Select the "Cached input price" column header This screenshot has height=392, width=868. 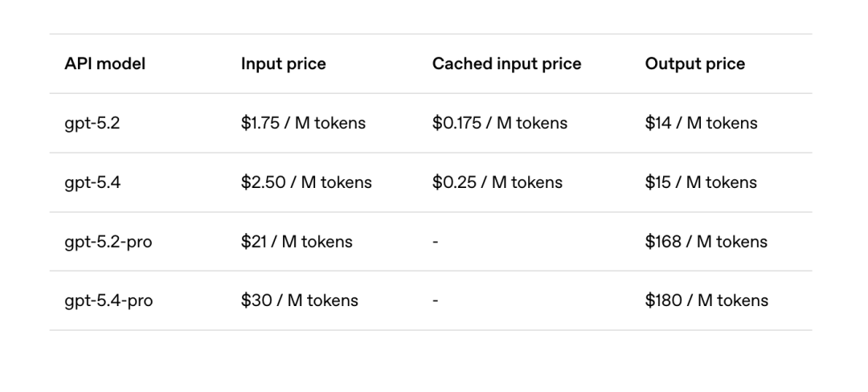pyautogui.click(x=506, y=64)
